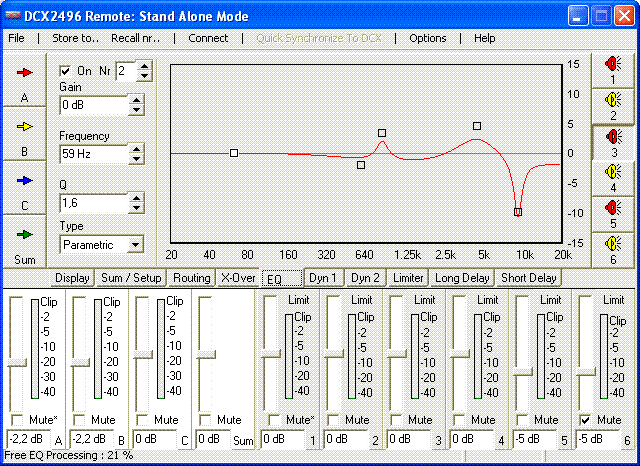
Task: Increase the Frequency value
Action: (x=136, y=149)
